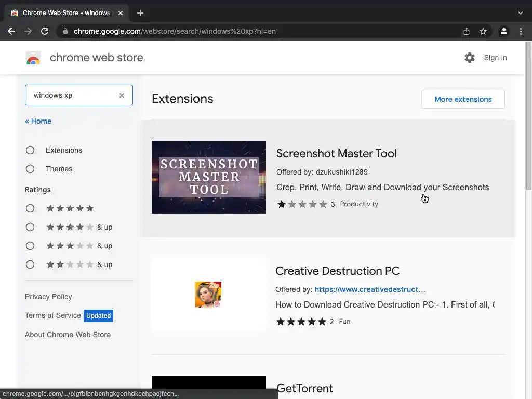Open Screenshot Master Tool thumbnail

pyautogui.click(x=209, y=177)
